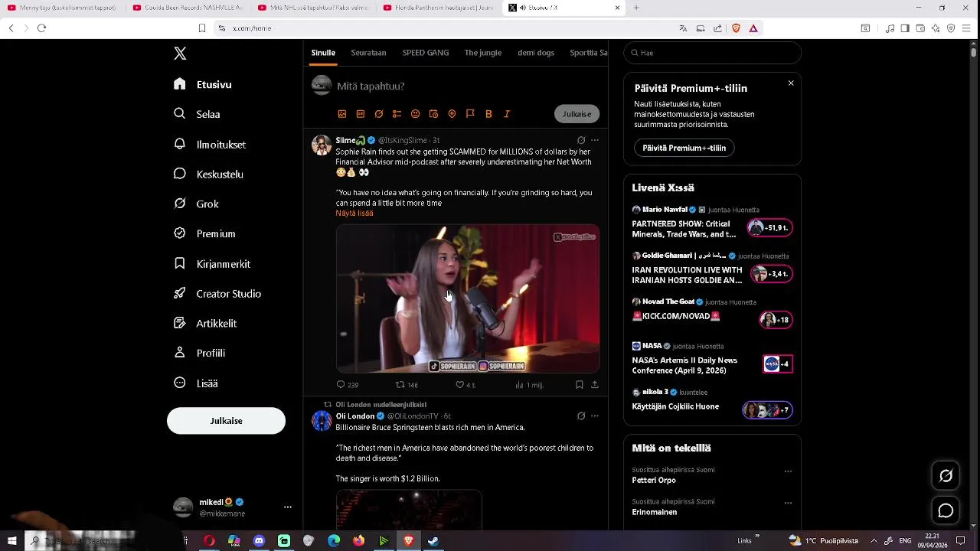Show hidden system tray icons
The height and width of the screenshot is (551, 980).
874,540
